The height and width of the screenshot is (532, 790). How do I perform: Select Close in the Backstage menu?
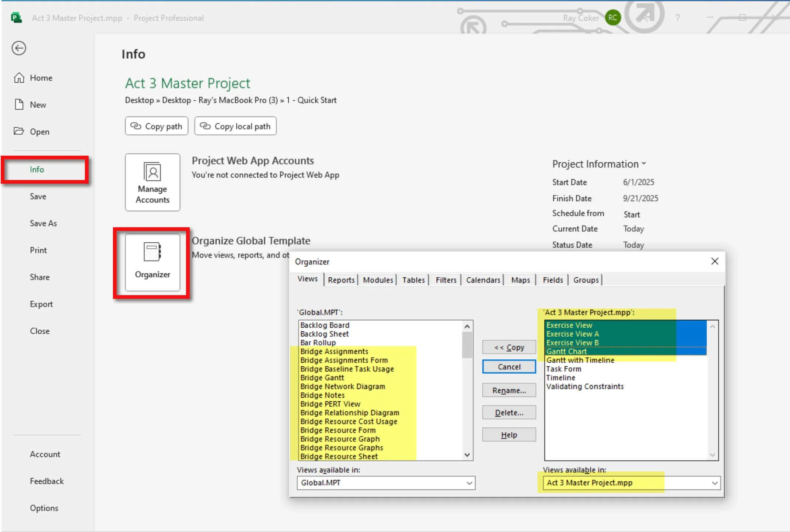click(x=39, y=331)
